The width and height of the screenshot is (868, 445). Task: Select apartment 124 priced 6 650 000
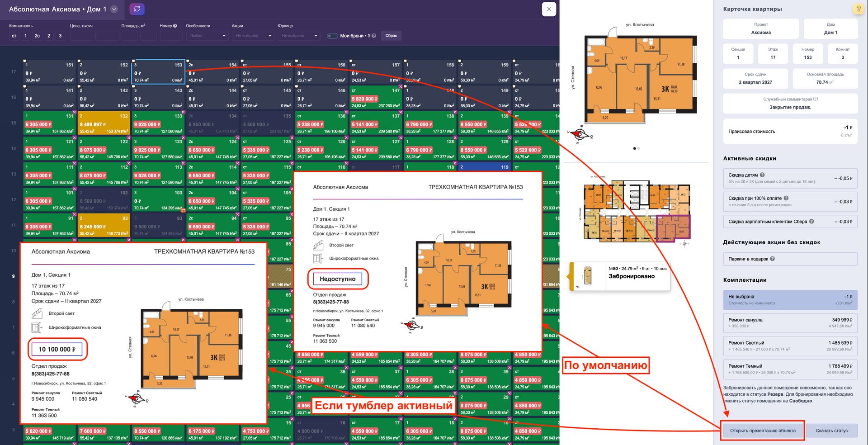[212, 148]
